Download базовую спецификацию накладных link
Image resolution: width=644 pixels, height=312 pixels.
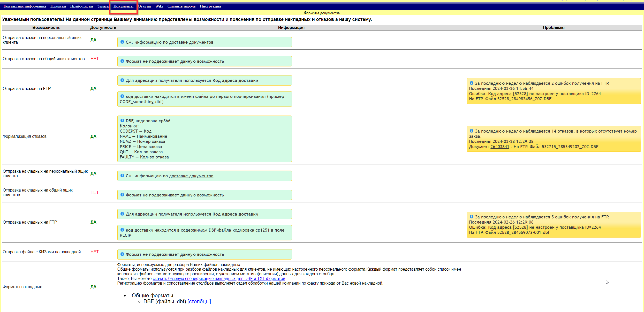219,278
